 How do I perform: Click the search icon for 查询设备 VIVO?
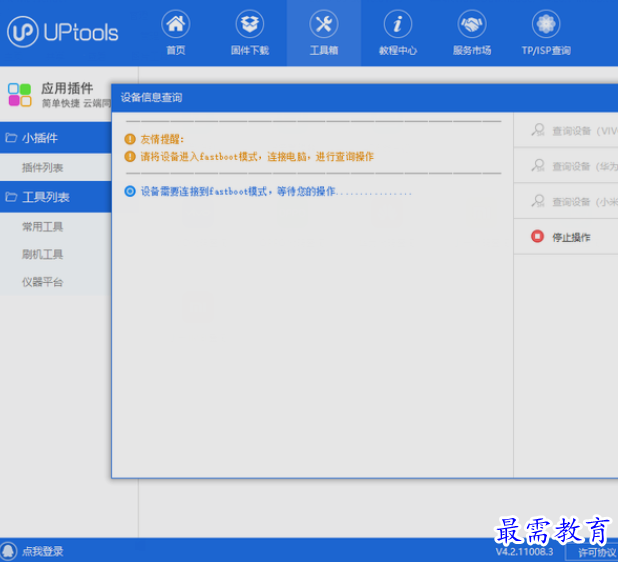(538, 130)
